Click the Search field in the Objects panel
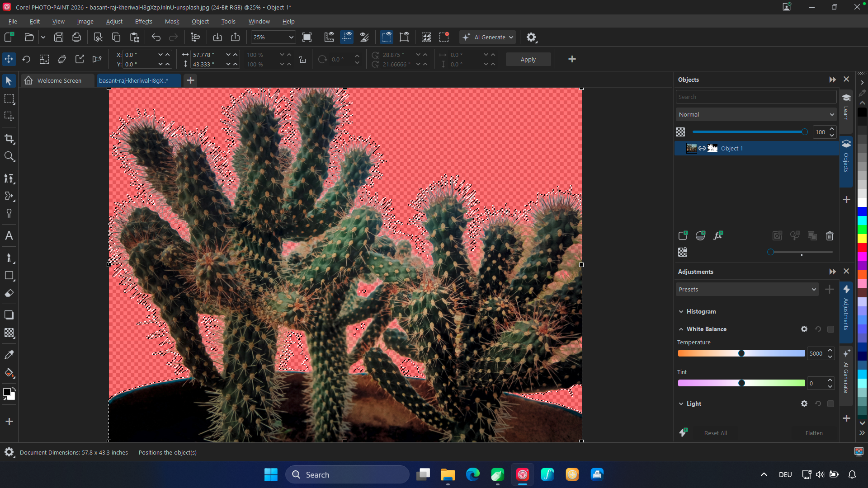The height and width of the screenshot is (488, 868). (756, 97)
